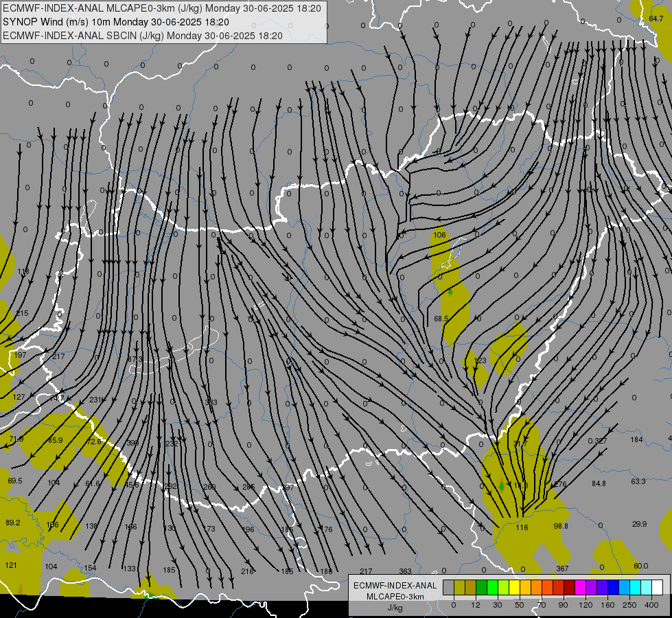Click the legend scale label 50
Viewport: 672px width, 618px height.
click(520, 605)
